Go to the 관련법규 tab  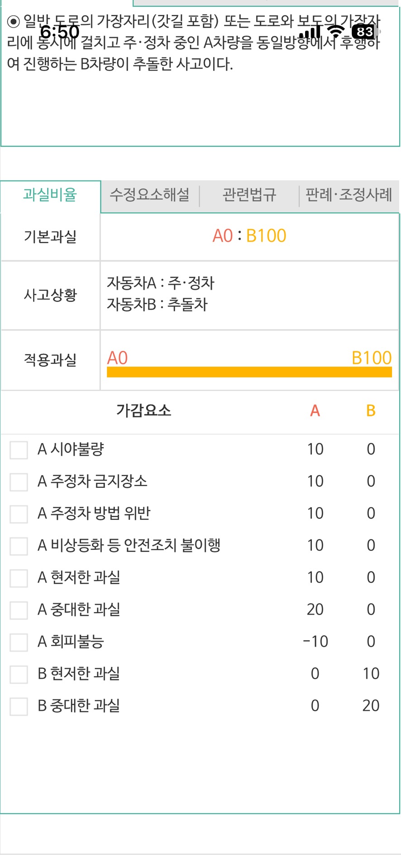click(249, 195)
